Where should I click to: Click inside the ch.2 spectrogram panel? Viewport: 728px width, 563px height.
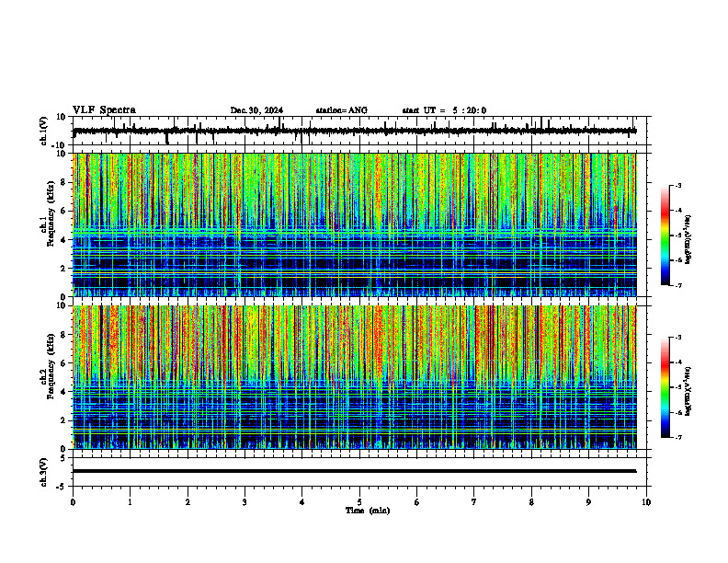click(x=354, y=377)
